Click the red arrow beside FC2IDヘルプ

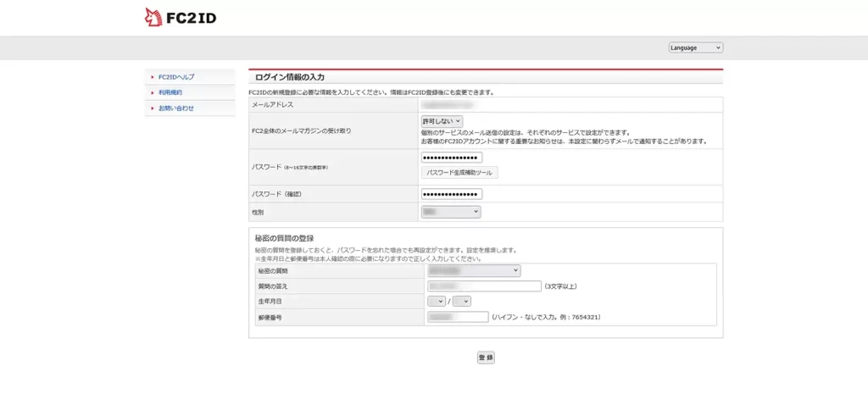152,77
